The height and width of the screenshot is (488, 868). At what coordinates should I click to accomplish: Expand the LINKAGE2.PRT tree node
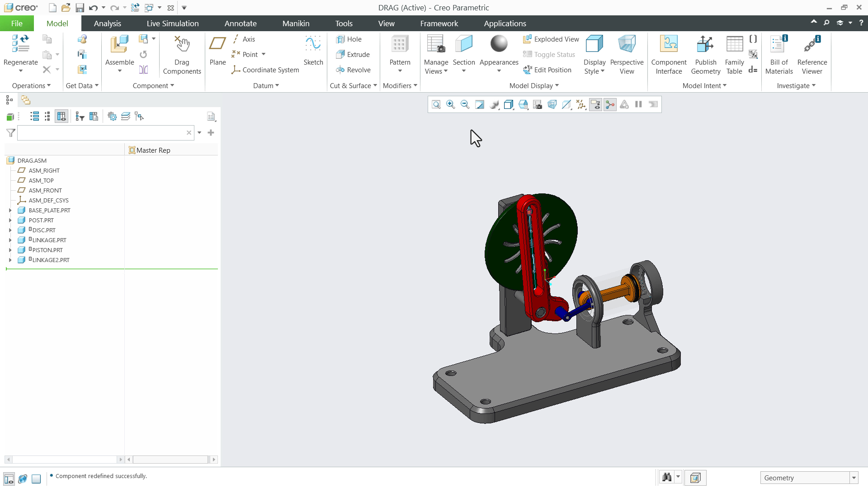tap(10, 260)
